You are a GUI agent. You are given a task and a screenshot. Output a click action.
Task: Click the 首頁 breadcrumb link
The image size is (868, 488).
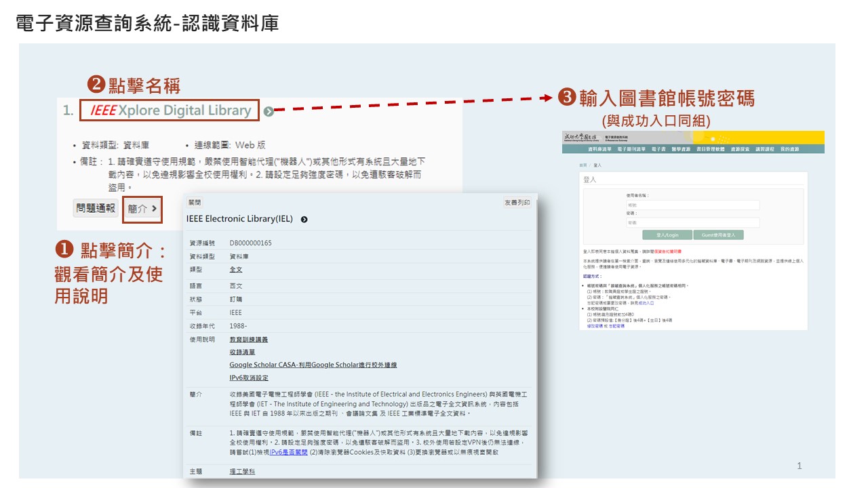583,165
